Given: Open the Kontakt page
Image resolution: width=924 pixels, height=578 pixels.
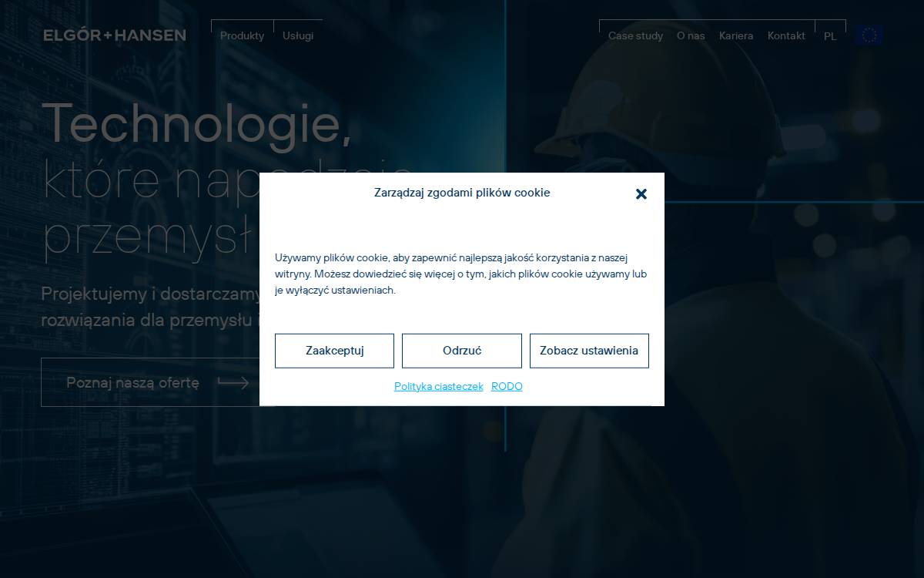Looking at the screenshot, I should tap(786, 35).
